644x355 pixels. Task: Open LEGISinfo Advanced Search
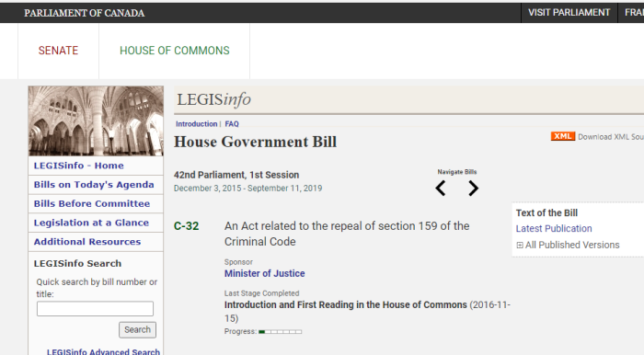[103, 351]
